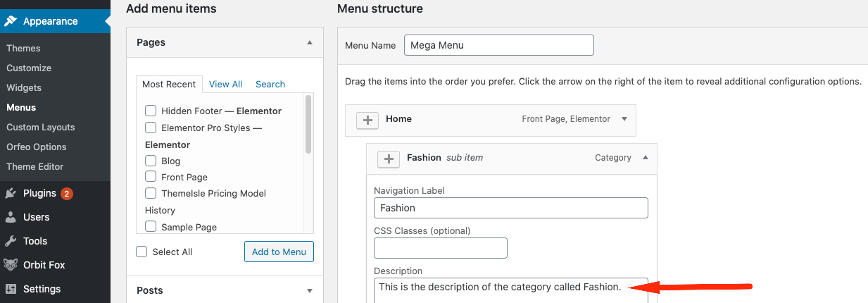Tick the Blog page checkbox
This screenshot has height=303, width=868.
point(151,161)
